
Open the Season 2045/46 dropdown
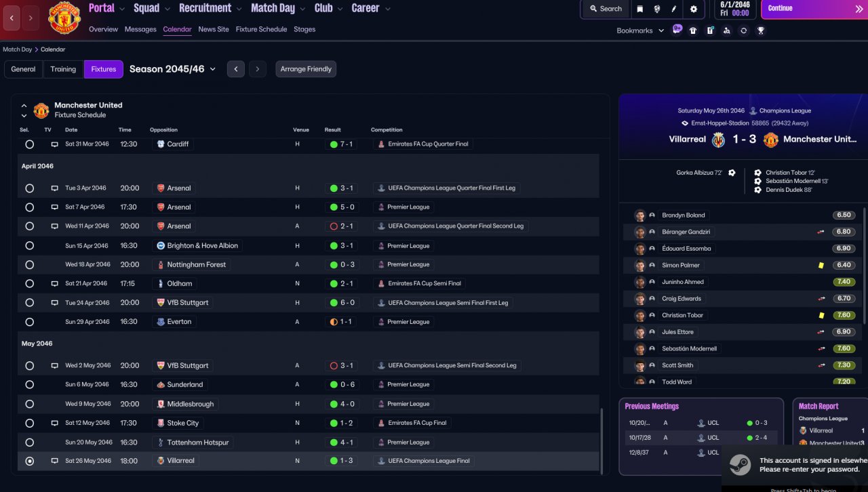(x=173, y=69)
